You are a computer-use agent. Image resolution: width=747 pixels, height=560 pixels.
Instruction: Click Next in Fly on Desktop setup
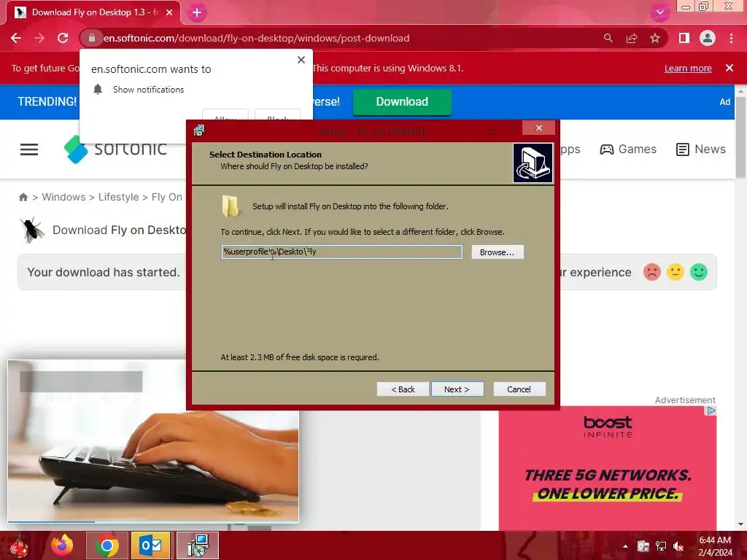457,389
